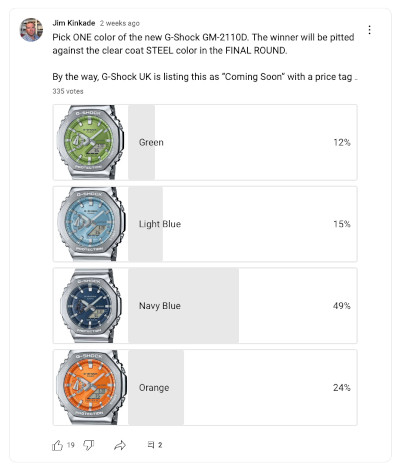
Task: Share the post via arrow icon
Action: tap(120, 445)
